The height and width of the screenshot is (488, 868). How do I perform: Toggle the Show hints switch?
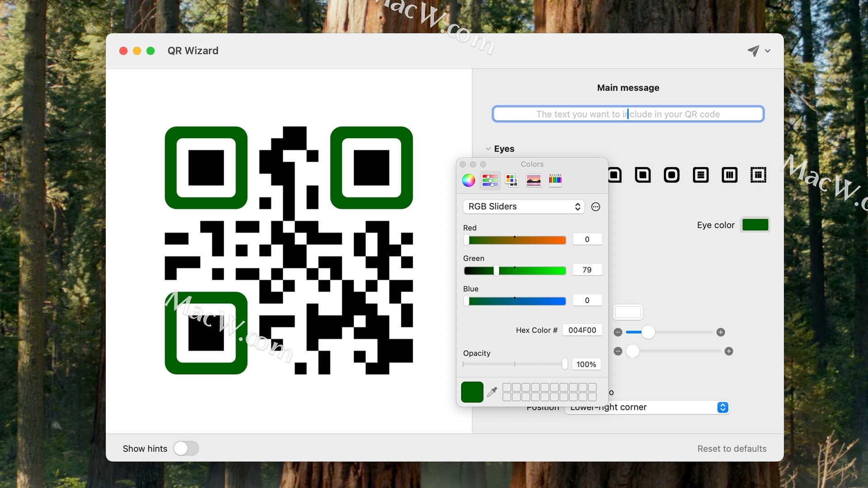186,448
